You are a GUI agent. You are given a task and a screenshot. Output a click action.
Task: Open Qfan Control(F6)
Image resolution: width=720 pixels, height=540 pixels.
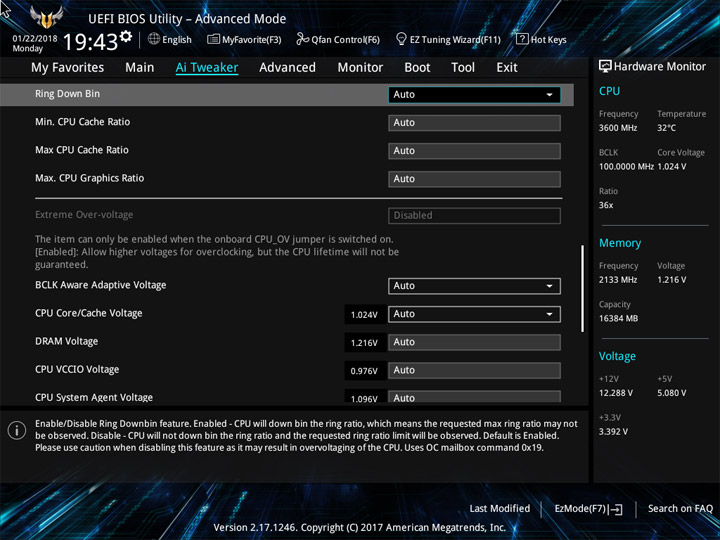pyautogui.click(x=338, y=39)
